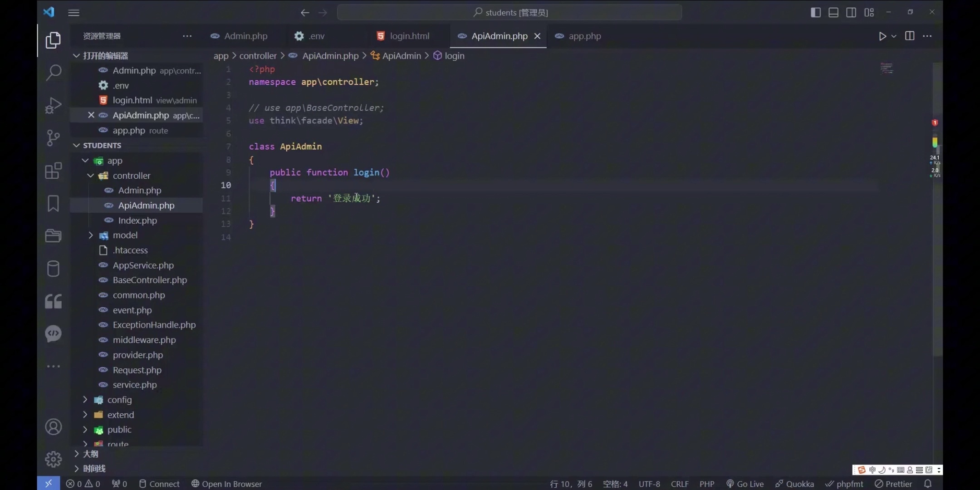Open the Source Control view
The width and height of the screenshot is (980, 490).
[x=54, y=138]
